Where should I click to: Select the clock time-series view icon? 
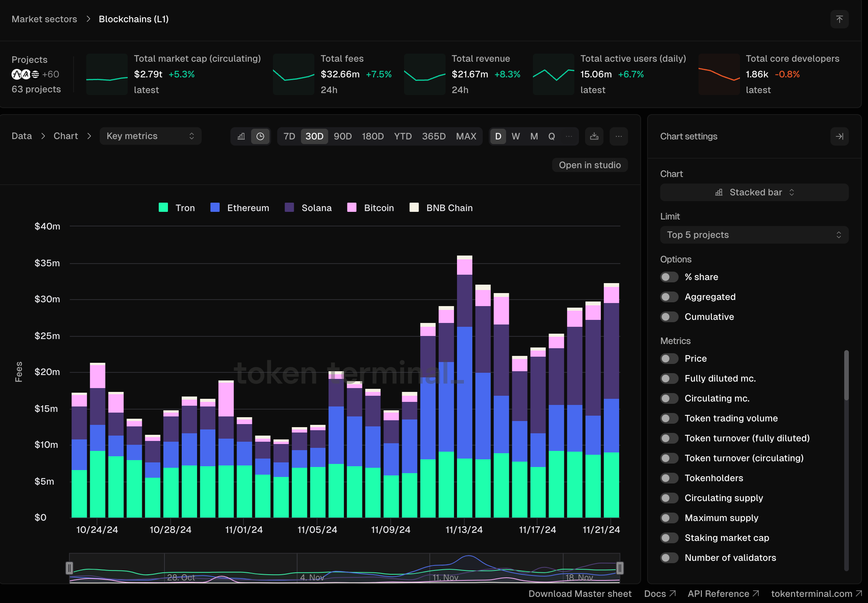click(260, 136)
